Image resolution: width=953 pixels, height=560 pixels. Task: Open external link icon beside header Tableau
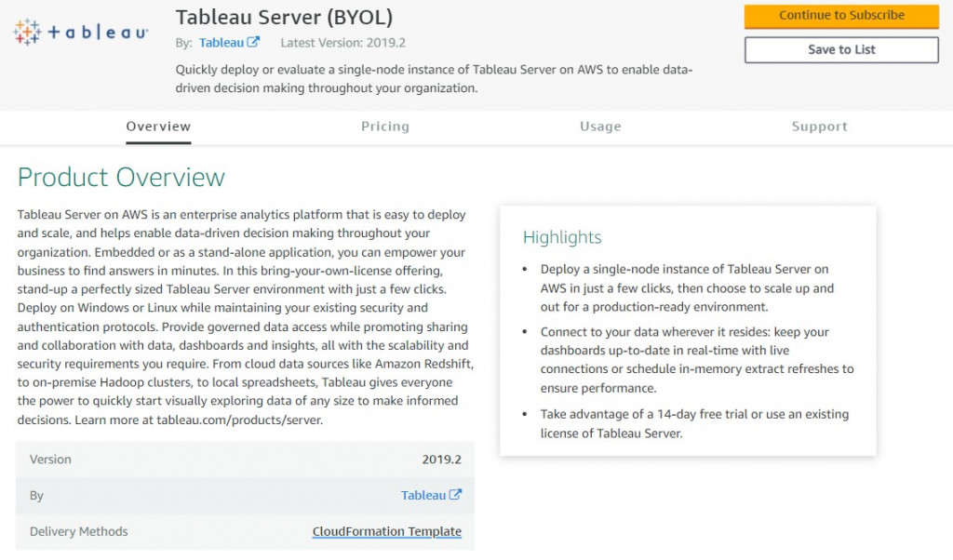[253, 42]
